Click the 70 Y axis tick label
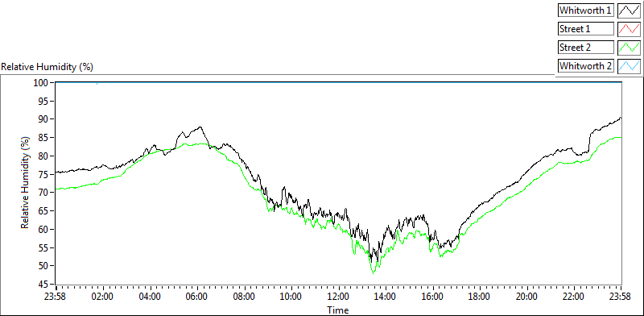This screenshot has height=316, width=644. click(x=43, y=193)
